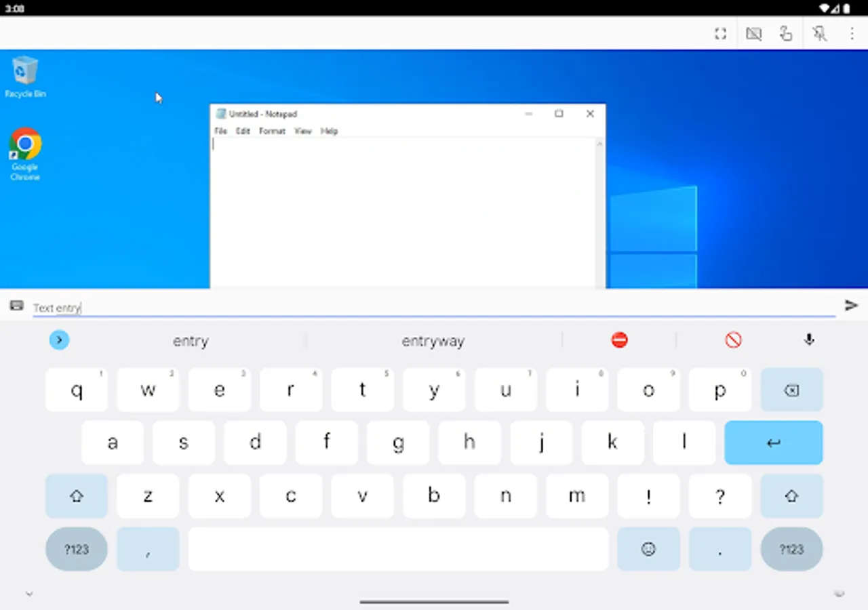Toggle touch input mode in the toolbar
This screenshot has width=868, height=610.
(x=786, y=33)
